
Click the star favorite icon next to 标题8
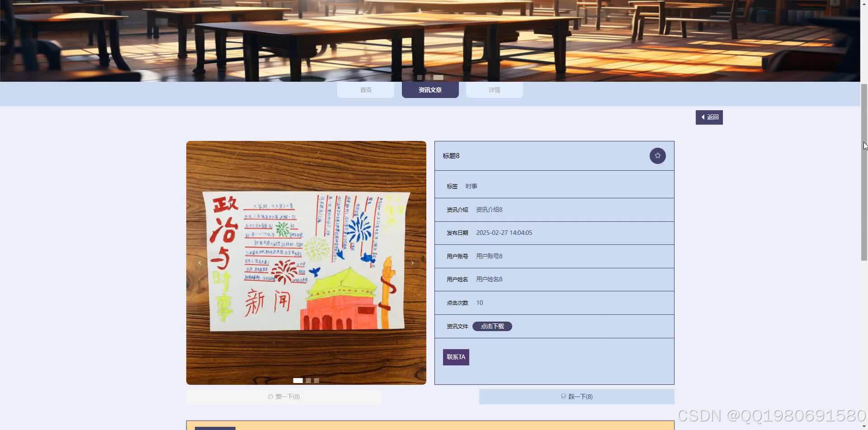pos(657,155)
